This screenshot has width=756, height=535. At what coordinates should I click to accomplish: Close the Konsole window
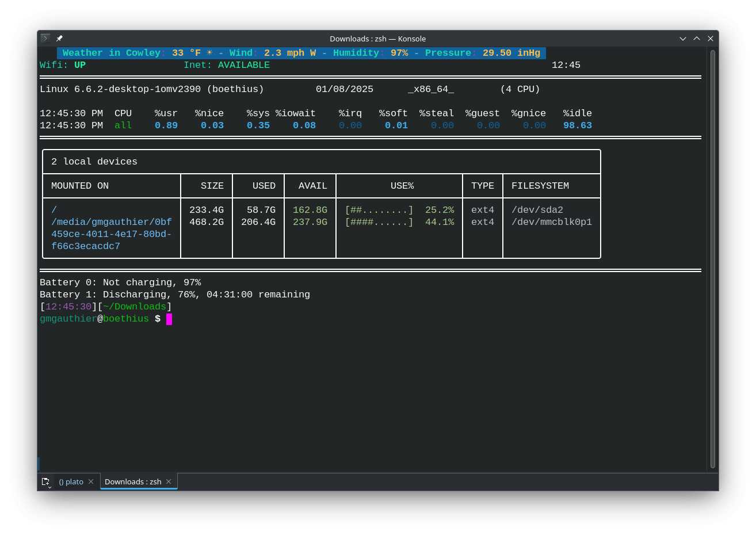(711, 39)
